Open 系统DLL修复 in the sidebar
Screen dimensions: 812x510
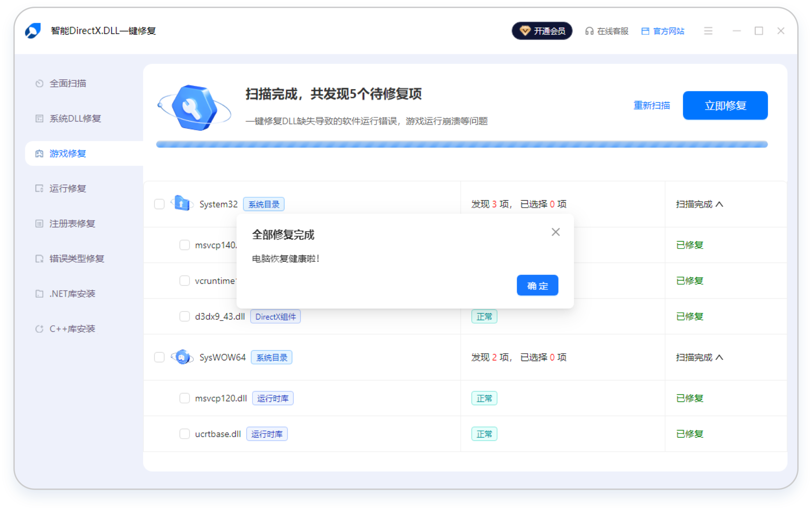pos(75,118)
